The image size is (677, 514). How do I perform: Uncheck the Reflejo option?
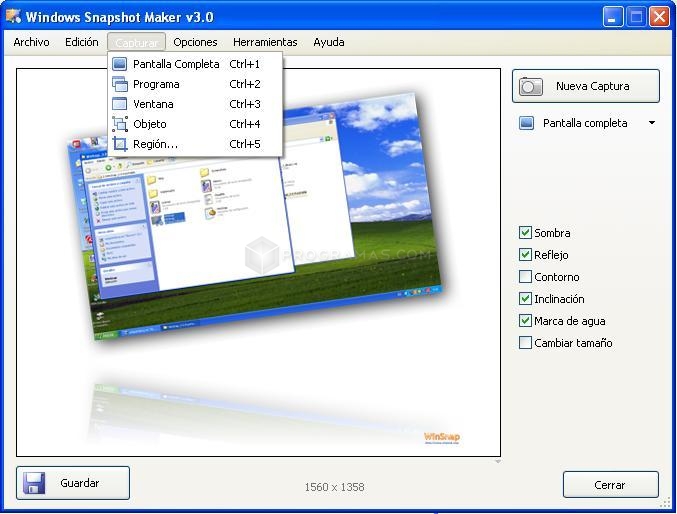(x=525, y=255)
